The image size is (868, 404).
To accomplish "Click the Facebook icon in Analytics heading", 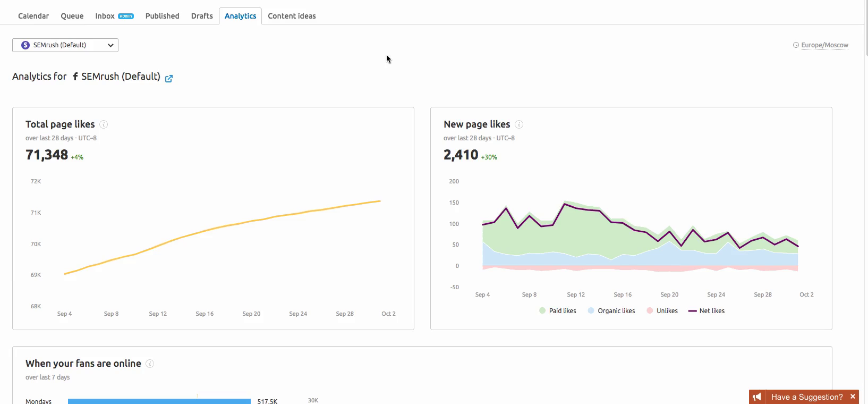I will (75, 77).
